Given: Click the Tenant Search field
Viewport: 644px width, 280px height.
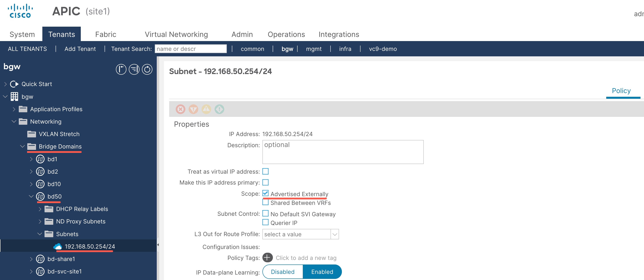Looking at the screenshot, I should pos(191,49).
